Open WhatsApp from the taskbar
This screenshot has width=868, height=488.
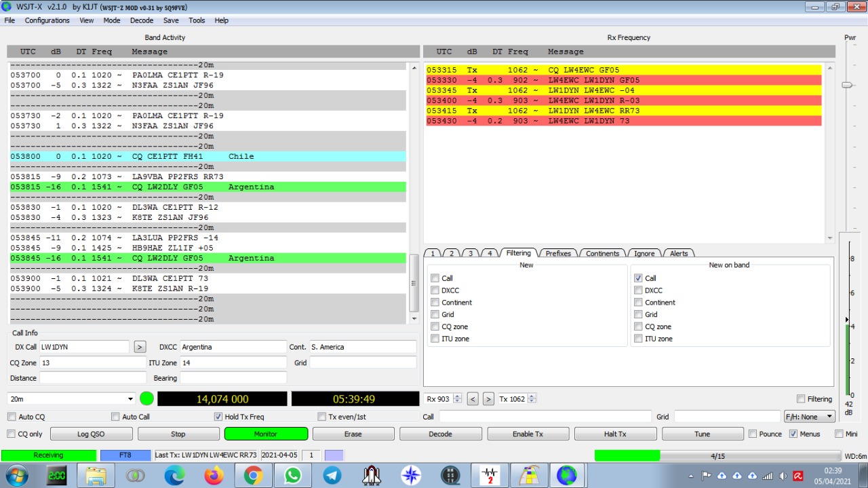pyautogui.click(x=293, y=476)
